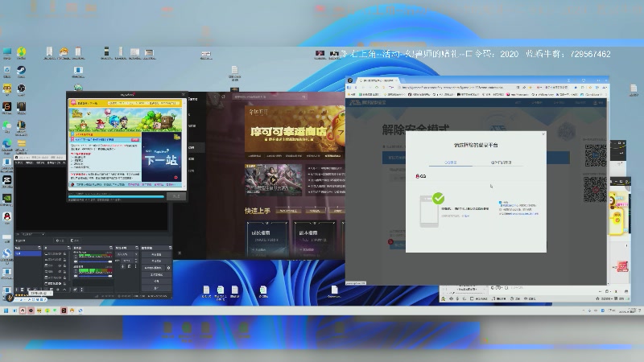The height and width of the screenshot is (362, 644).
Task: Open the 副本指南 guide card in WeGame
Action: coord(315,240)
